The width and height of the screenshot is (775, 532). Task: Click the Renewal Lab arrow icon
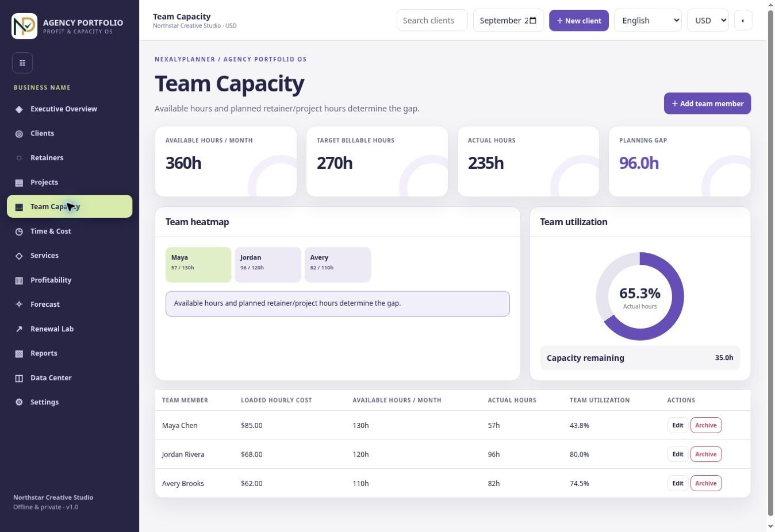(19, 329)
